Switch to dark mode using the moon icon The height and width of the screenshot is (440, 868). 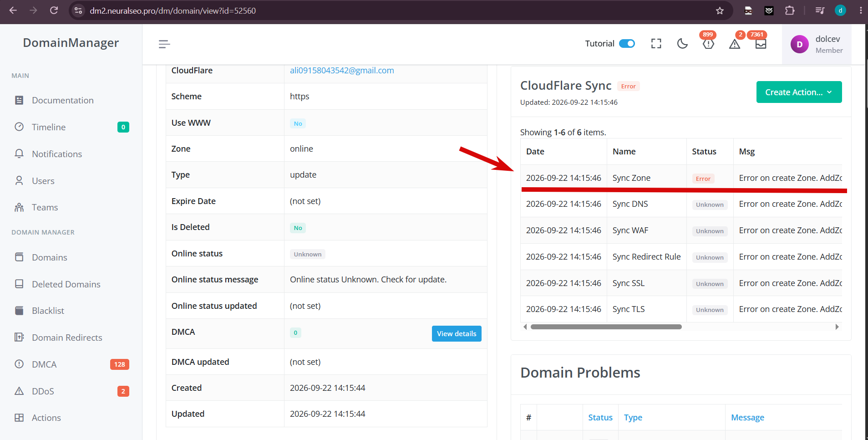[x=682, y=44]
